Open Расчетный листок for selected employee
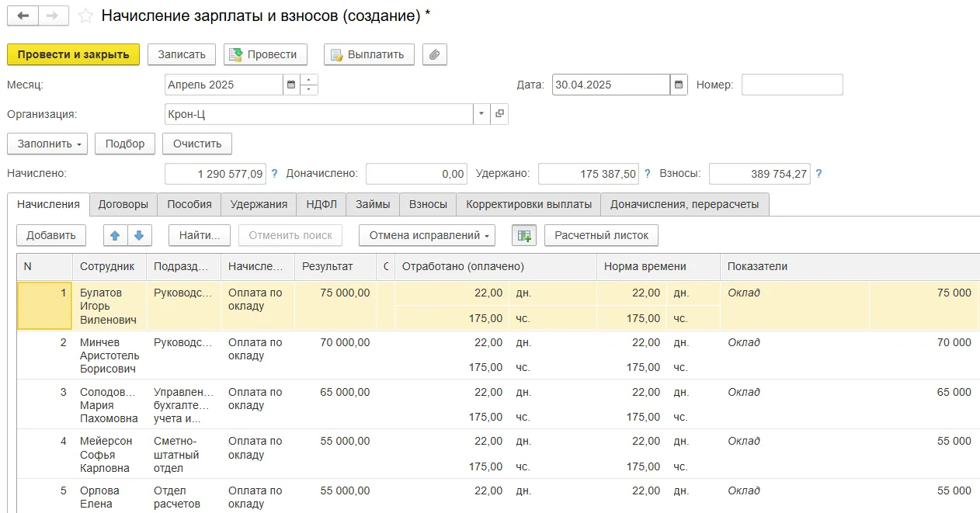Screen dimensions: 980x513 click(x=602, y=235)
